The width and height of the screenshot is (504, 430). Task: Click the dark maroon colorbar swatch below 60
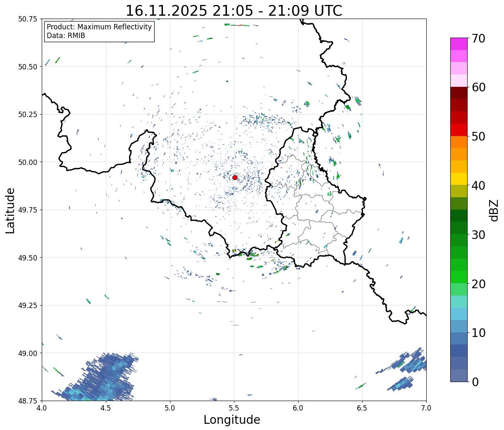point(459,93)
